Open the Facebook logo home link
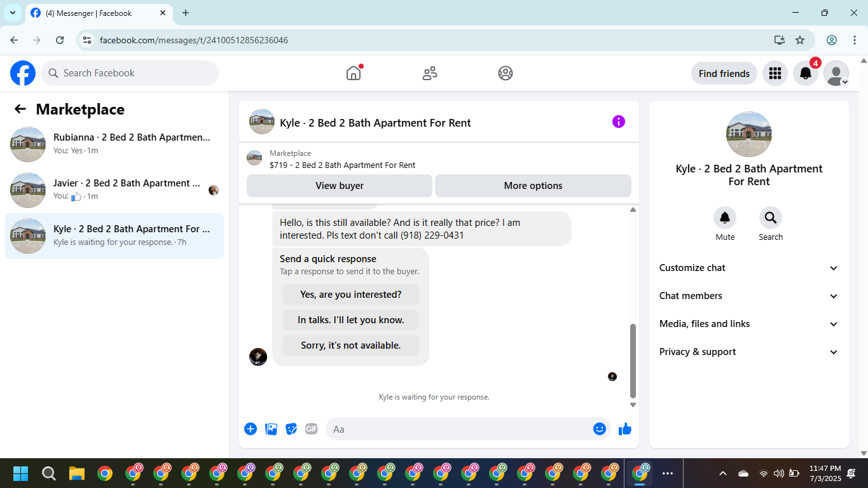The height and width of the screenshot is (488, 868). click(x=23, y=73)
